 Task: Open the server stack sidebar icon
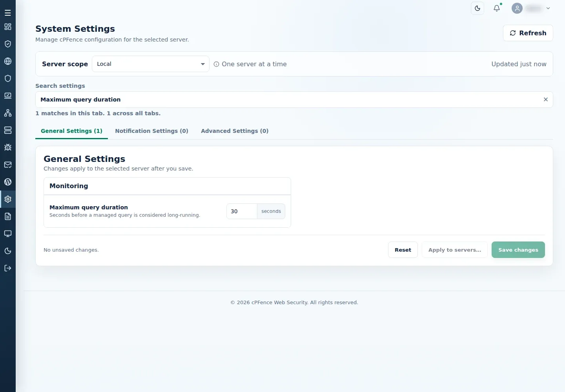click(8, 130)
